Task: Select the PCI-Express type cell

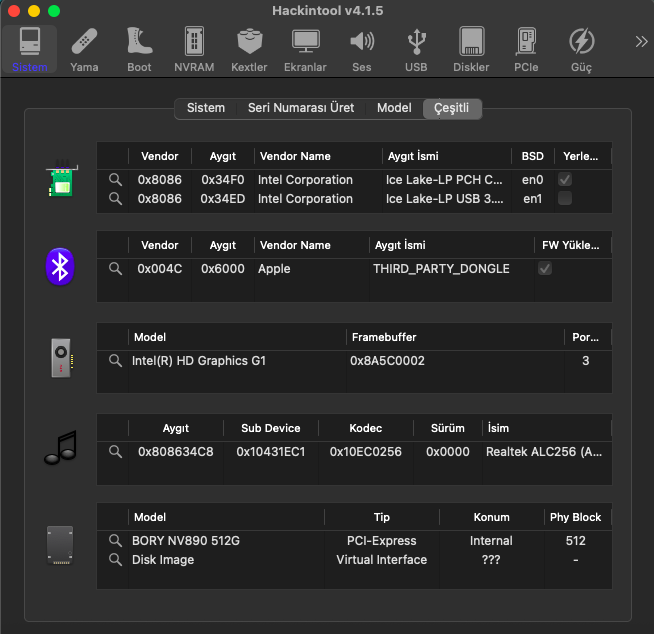Action: [382, 541]
